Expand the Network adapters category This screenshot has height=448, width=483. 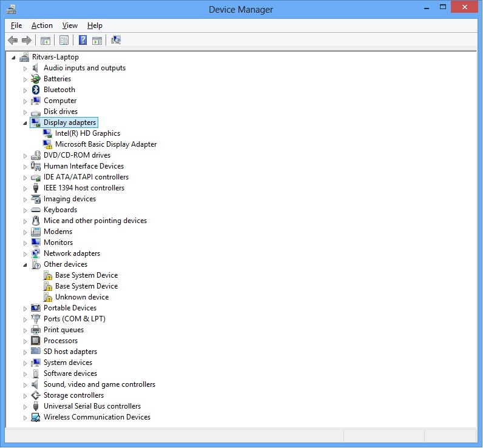click(x=25, y=254)
